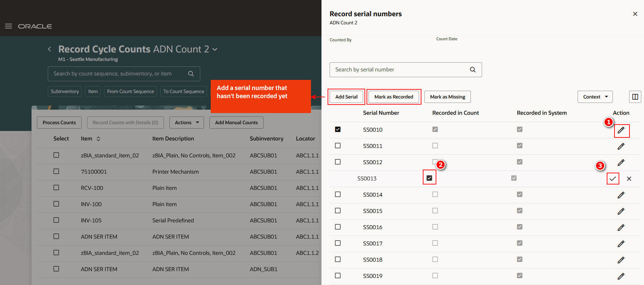
Task: Select the Subinventory filter chip
Action: (x=65, y=91)
